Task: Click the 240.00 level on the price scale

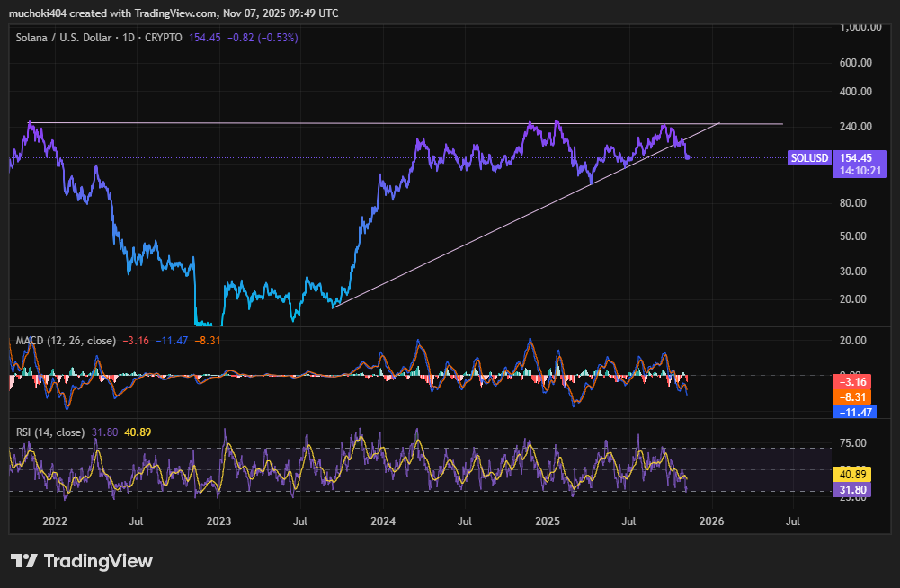Action: coord(854,126)
